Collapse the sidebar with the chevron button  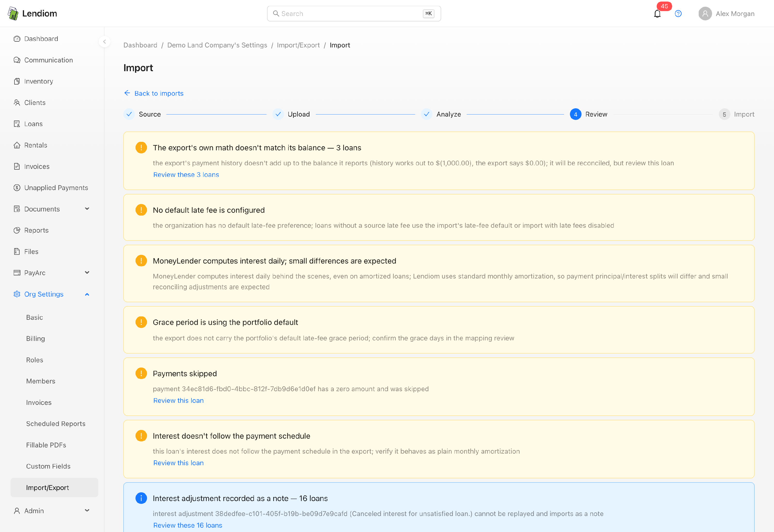click(104, 42)
